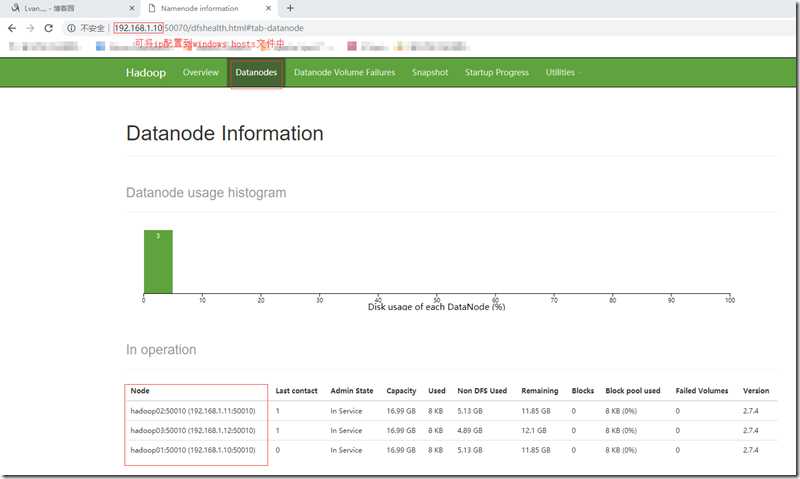Click the Capacity column header

401,391
